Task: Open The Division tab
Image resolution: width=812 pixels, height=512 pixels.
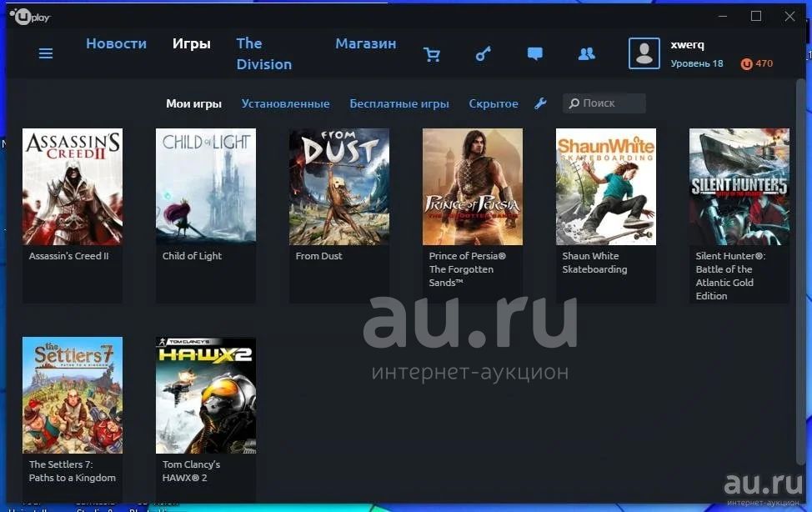Action: coord(264,54)
